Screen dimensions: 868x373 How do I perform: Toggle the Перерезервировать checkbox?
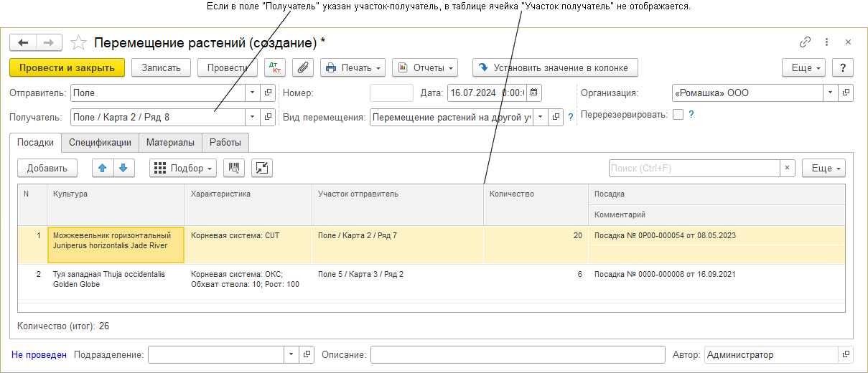coord(678,114)
